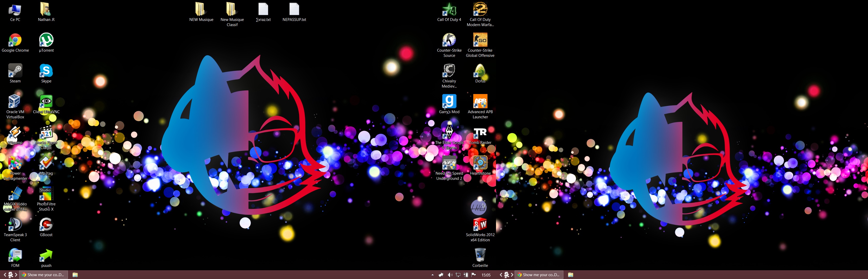
Task: Open the Nathan .R user folder
Action: pos(46,12)
